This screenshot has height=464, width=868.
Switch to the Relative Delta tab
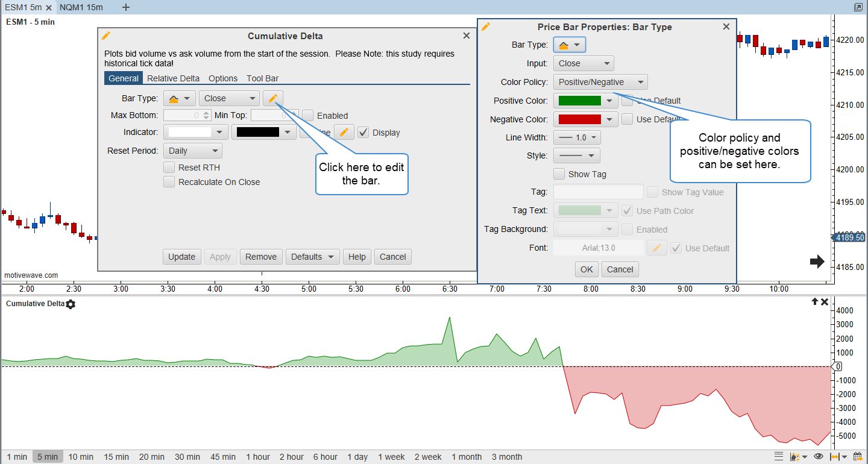tap(173, 78)
